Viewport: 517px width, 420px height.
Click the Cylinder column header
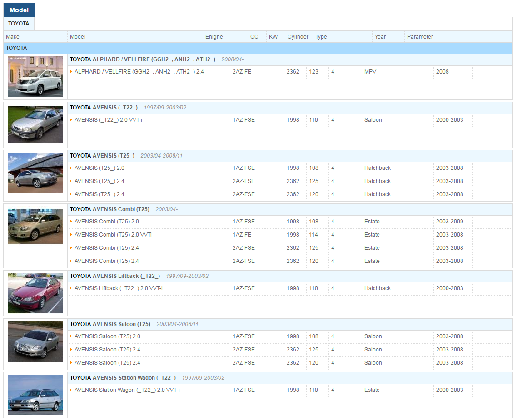coord(298,37)
